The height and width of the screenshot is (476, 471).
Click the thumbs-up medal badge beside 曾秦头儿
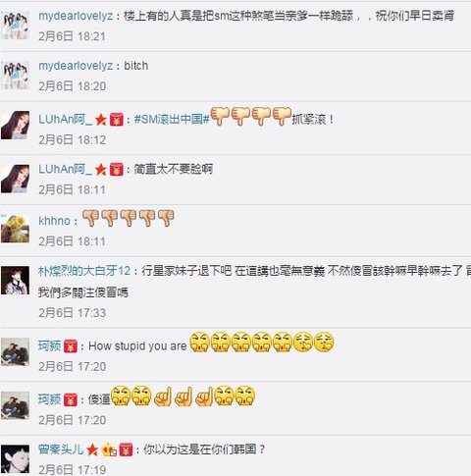click(109, 450)
